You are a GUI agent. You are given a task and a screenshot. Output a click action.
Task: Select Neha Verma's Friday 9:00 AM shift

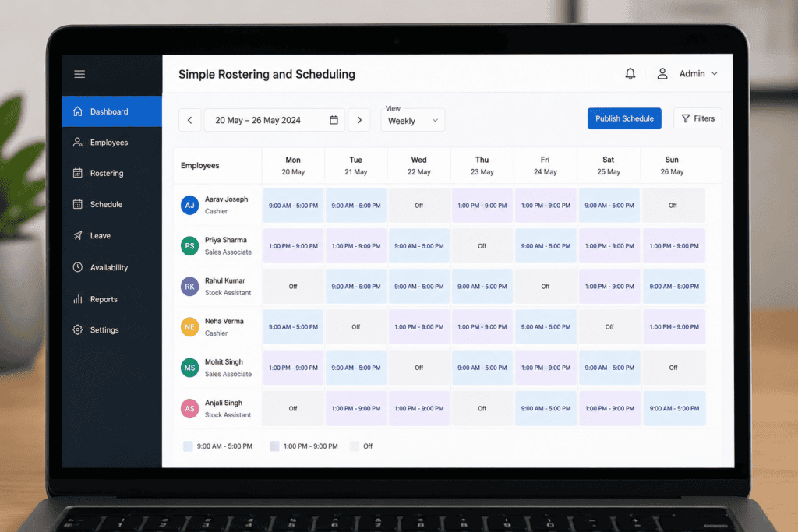click(546, 327)
